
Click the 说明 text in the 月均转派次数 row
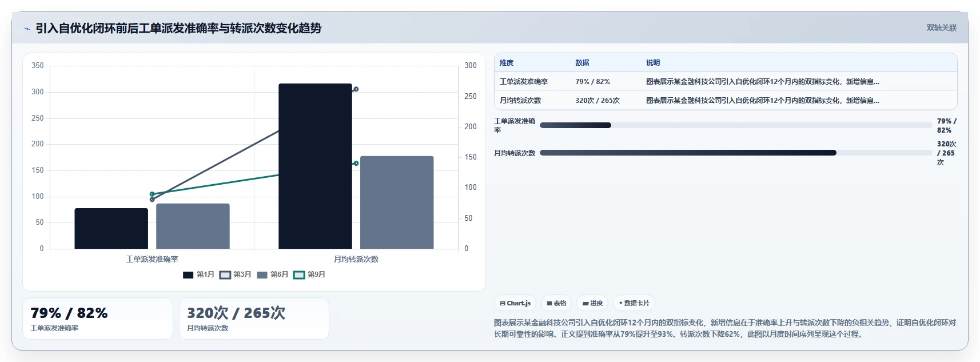click(x=763, y=101)
